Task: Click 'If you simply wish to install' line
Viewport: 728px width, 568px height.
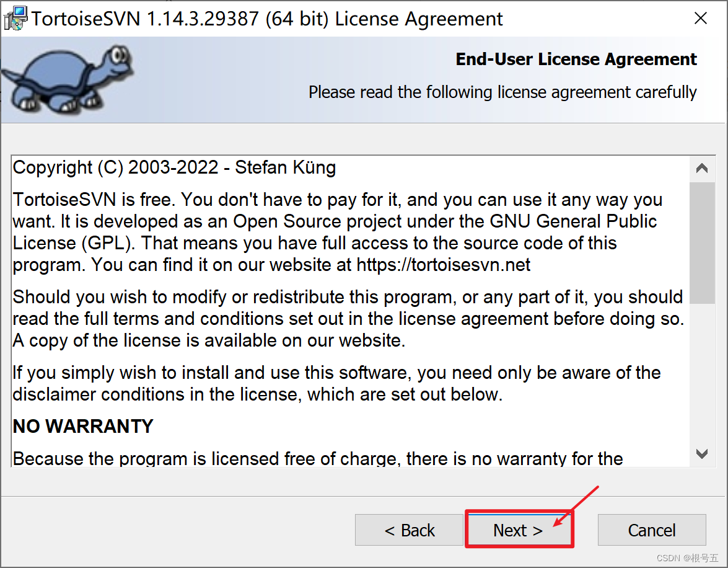Action: pyautogui.click(x=336, y=373)
